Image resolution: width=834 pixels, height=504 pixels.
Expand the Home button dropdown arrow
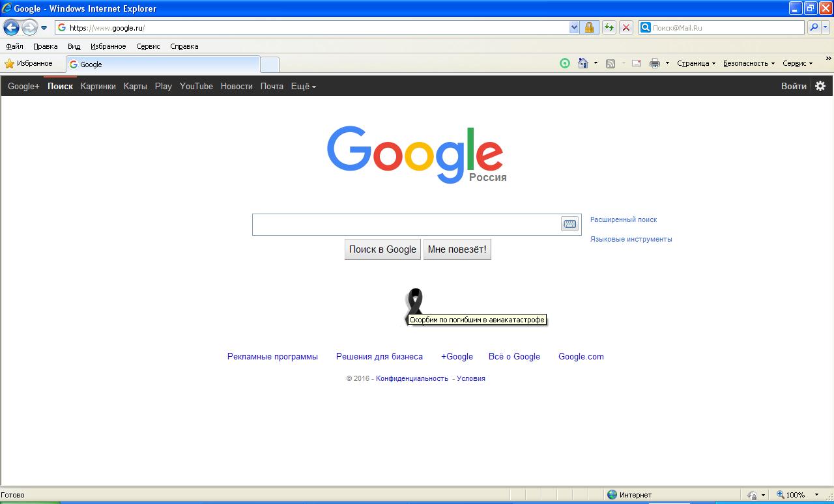point(596,63)
